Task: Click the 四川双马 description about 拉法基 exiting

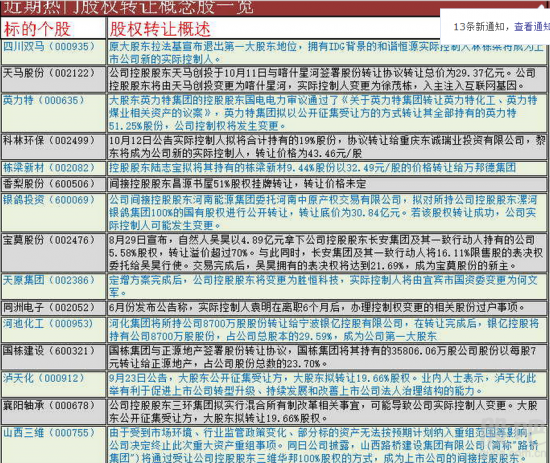Action: pyautogui.click(x=326, y=53)
